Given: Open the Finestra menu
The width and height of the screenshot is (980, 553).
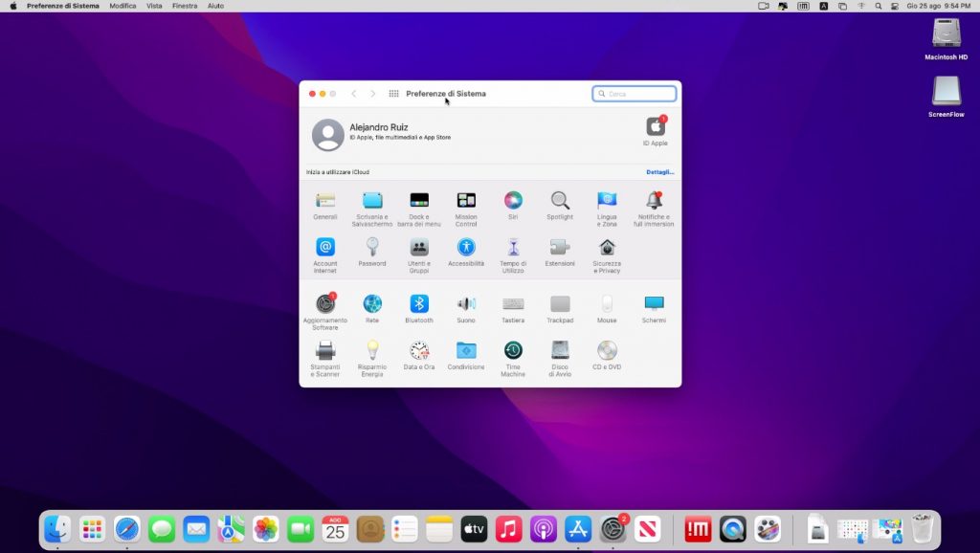Looking at the screenshot, I should pyautogui.click(x=185, y=6).
